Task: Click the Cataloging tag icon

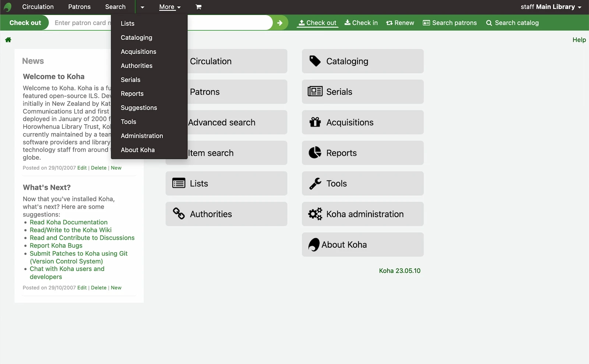Action: 315,61
